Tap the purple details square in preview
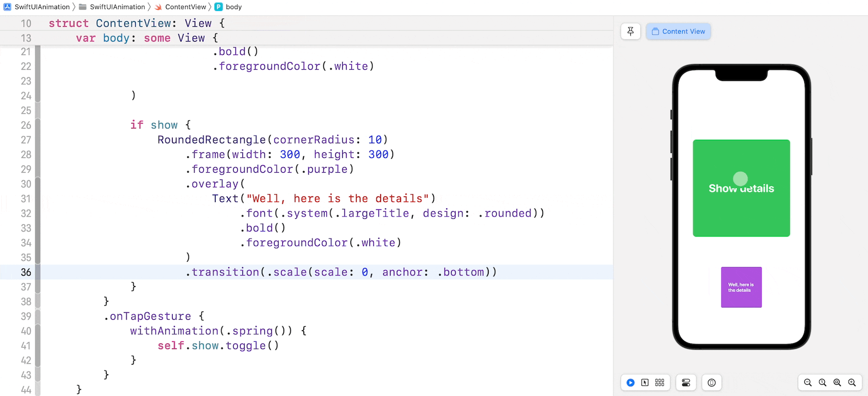 741,288
